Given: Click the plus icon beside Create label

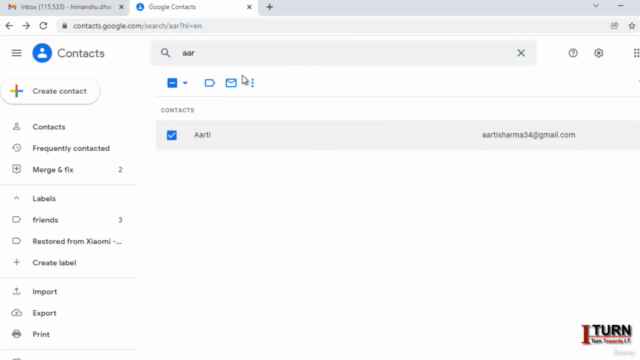Looking at the screenshot, I should (x=16, y=262).
